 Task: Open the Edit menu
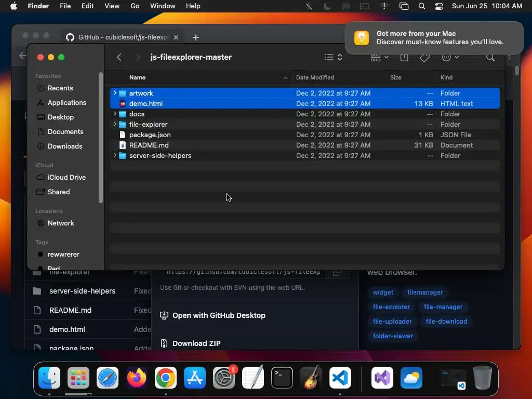point(87,6)
